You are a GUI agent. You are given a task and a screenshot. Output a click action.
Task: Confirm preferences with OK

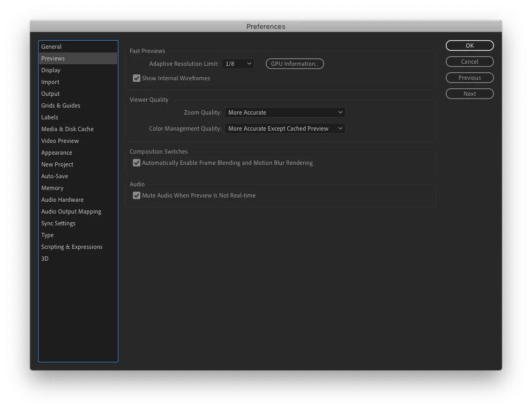click(x=469, y=45)
